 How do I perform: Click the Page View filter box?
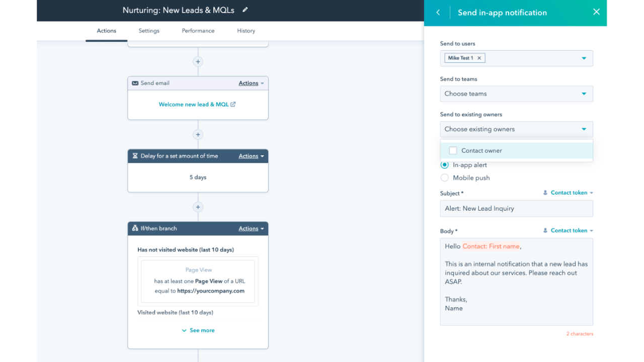pos(198,282)
